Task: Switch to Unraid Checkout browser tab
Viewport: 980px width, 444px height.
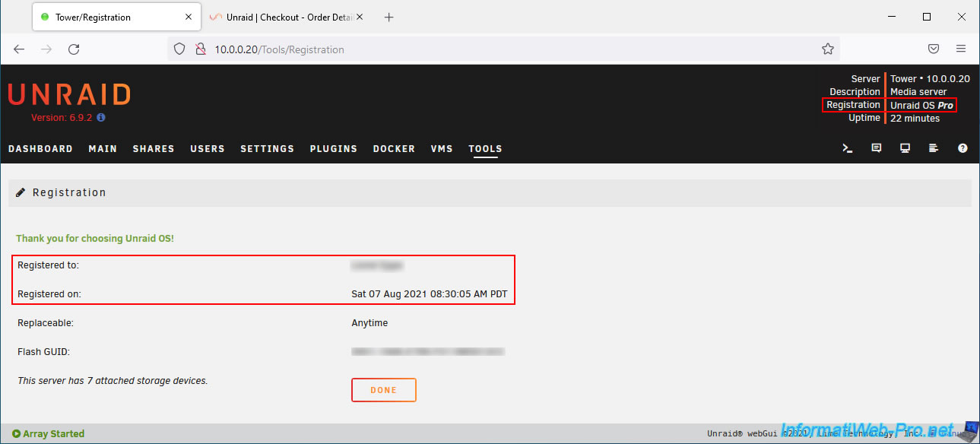Action: 280,17
